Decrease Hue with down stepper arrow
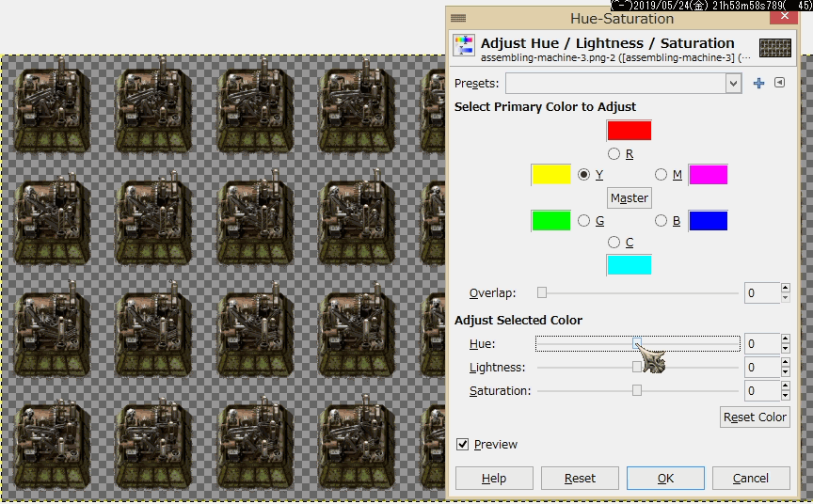The image size is (813, 504). tap(786, 349)
